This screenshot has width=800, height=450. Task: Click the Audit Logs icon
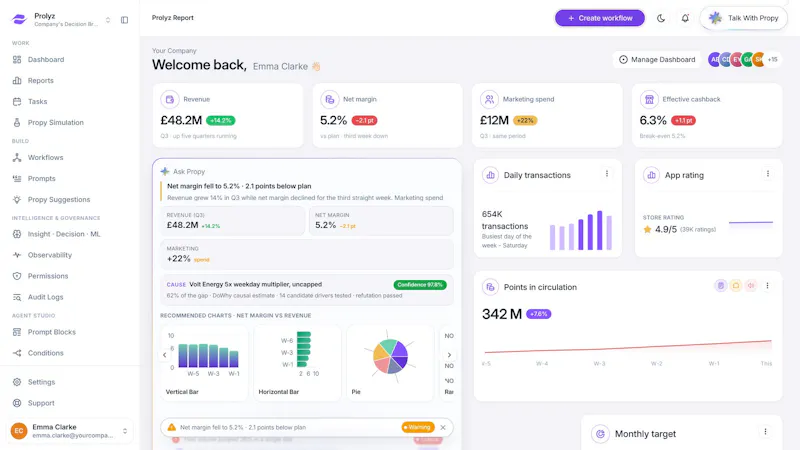tap(17, 297)
